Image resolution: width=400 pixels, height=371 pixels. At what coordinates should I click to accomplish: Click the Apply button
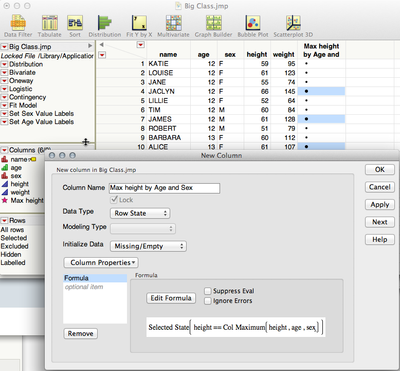click(x=380, y=205)
